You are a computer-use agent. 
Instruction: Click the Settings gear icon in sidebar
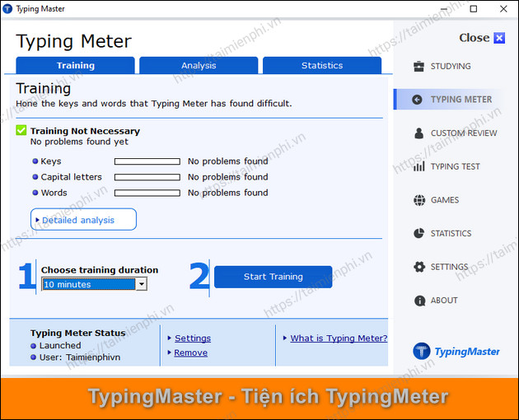[419, 267]
